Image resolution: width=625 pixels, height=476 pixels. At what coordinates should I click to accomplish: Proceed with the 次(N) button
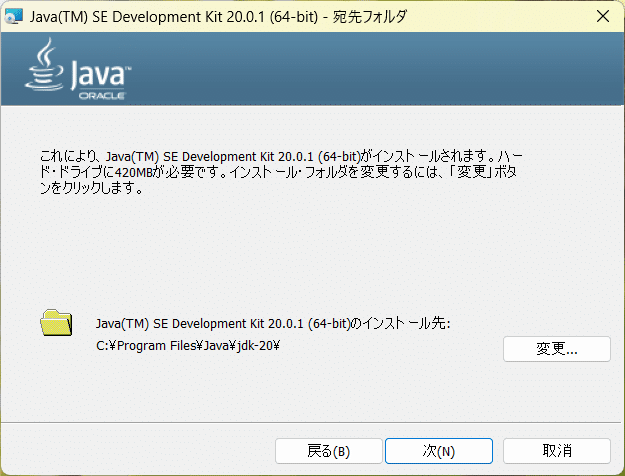point(439,451)
